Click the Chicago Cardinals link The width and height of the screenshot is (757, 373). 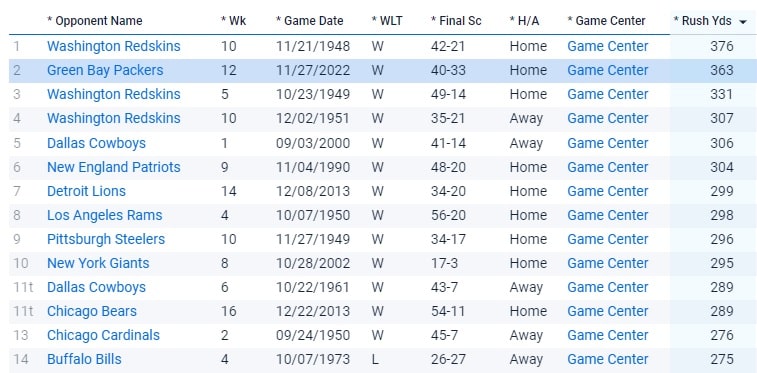coord(103,335)
